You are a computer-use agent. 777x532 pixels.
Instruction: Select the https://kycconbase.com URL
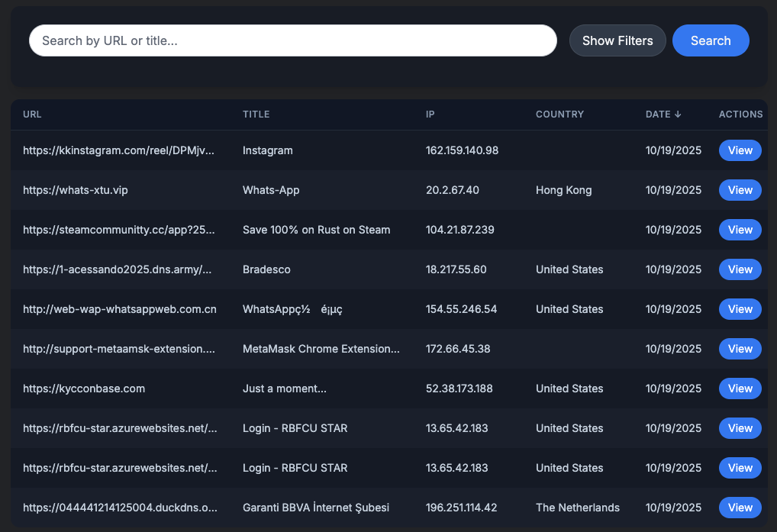84,389
